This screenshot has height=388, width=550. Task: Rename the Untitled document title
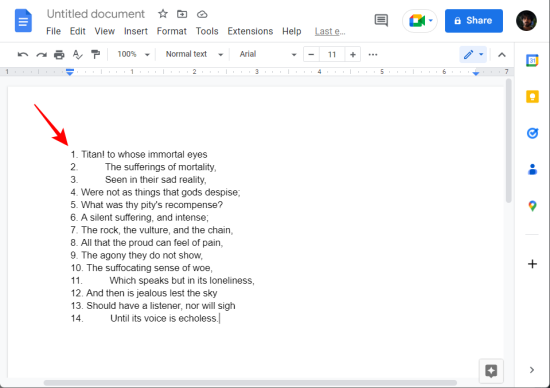[95, 14]
